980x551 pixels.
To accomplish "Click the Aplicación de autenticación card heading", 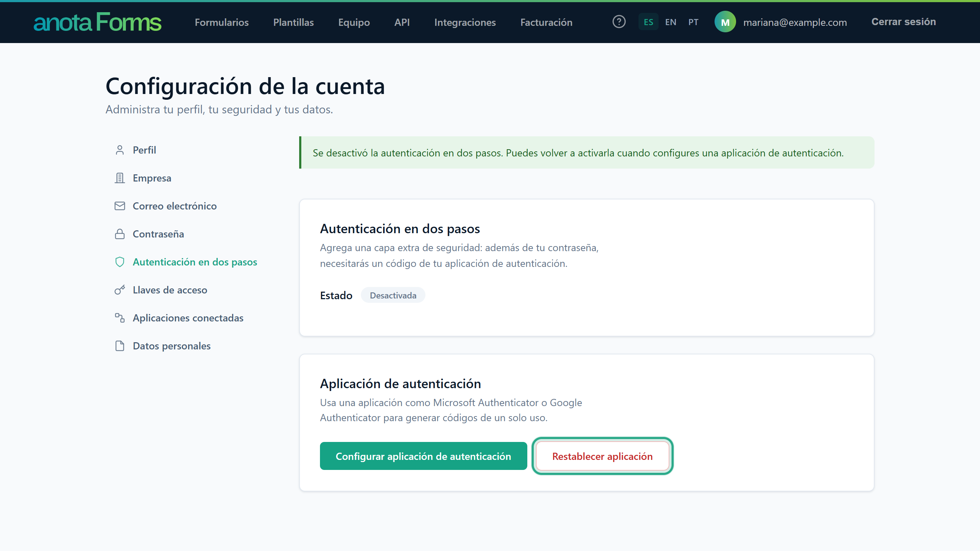I will click(400, 383).
